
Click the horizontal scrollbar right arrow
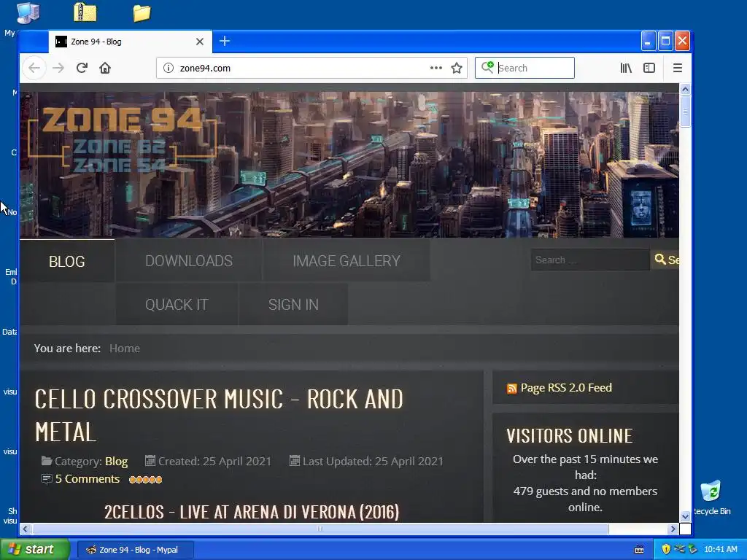click(x=673, y=529)
